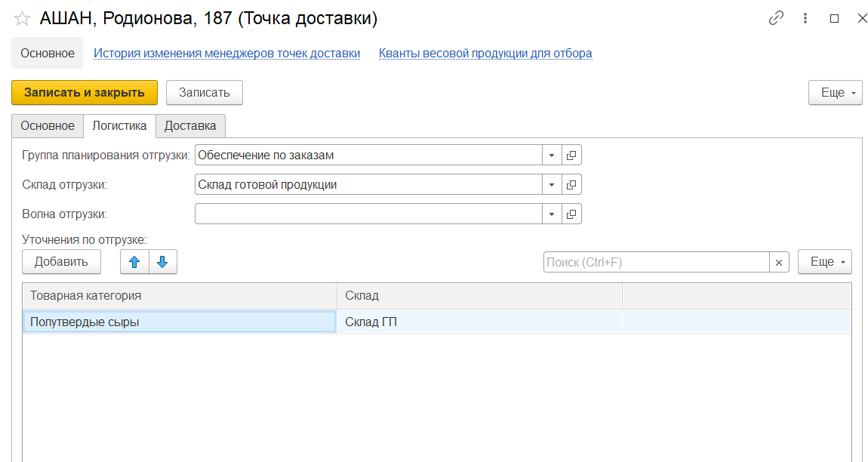868x462 pixels.
Task: Open the Волна отгрузки linked record
Action: (571, 214)
